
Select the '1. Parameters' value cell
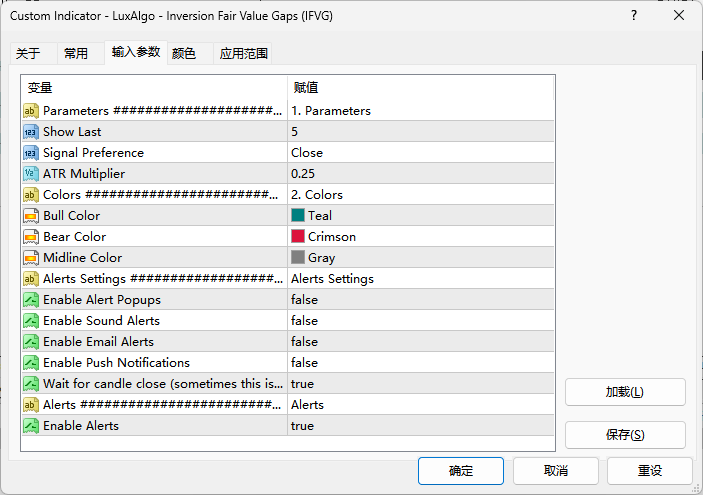[421, 111]
